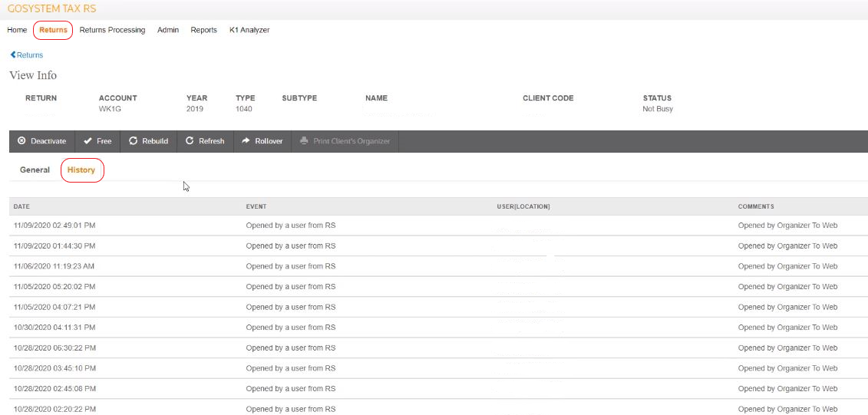Click the RETURN label in info header
Image resolution: width=868 pixels, height=415 pixels.
(x=41, y=98)
